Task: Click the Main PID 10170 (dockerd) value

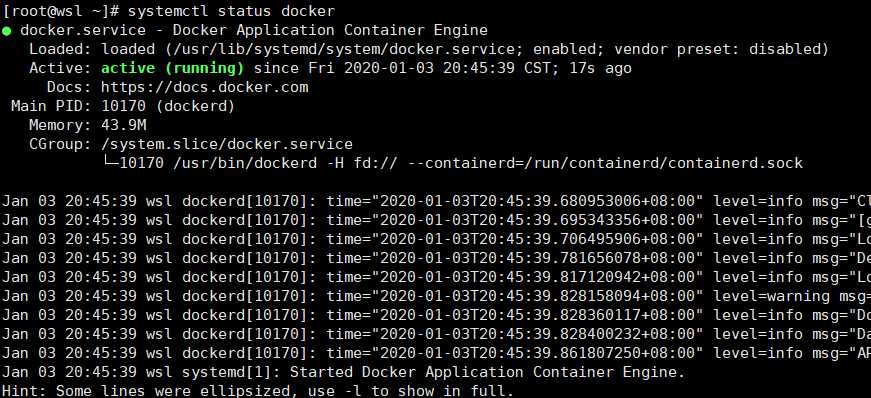Action: click(x=168, y=106)
